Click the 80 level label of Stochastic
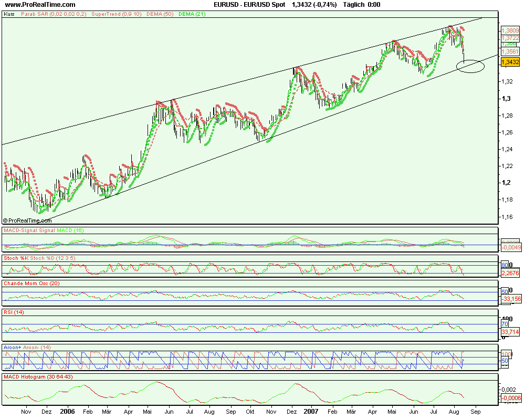Viewport: 525px width, 420px height. (505, 265)
